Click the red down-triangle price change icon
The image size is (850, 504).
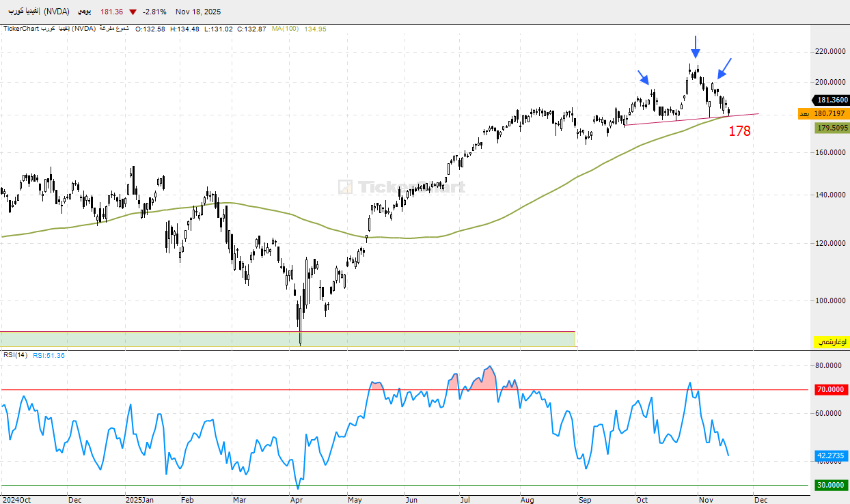(x=132, y=12)
